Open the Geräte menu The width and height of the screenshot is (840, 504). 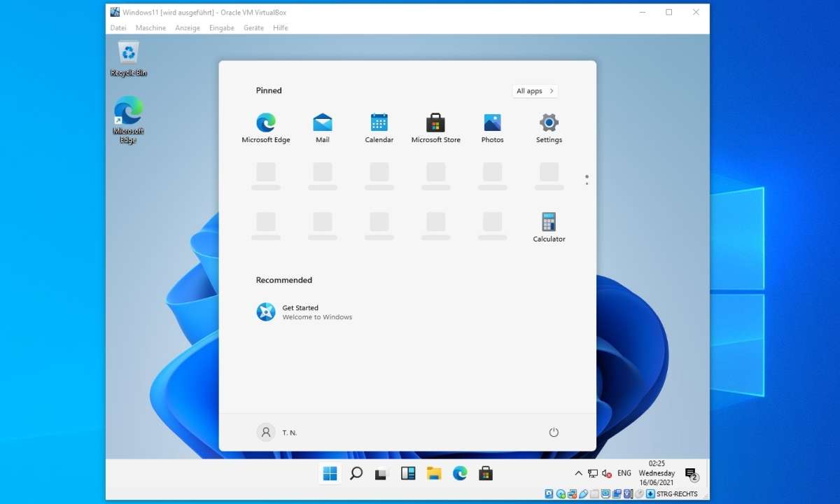pos(253,28)
